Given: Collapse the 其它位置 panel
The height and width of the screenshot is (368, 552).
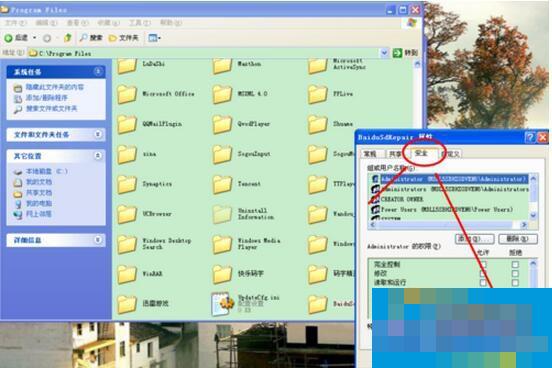Looking at the screenshot, I should (x=98, y=156).
